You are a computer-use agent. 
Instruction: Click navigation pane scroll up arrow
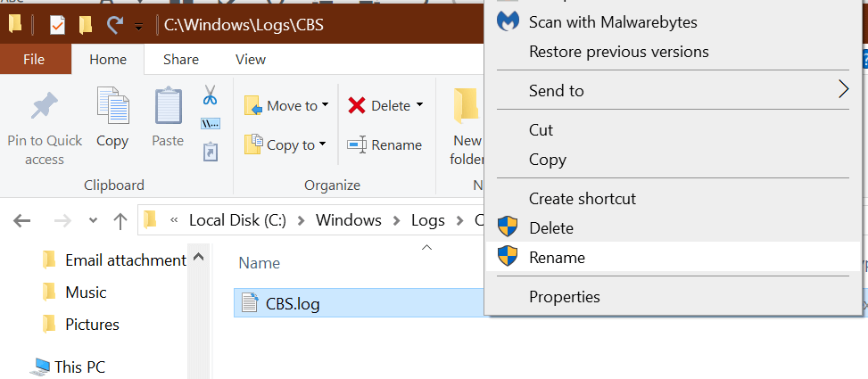pyautogui.click(x=199, y=257)
